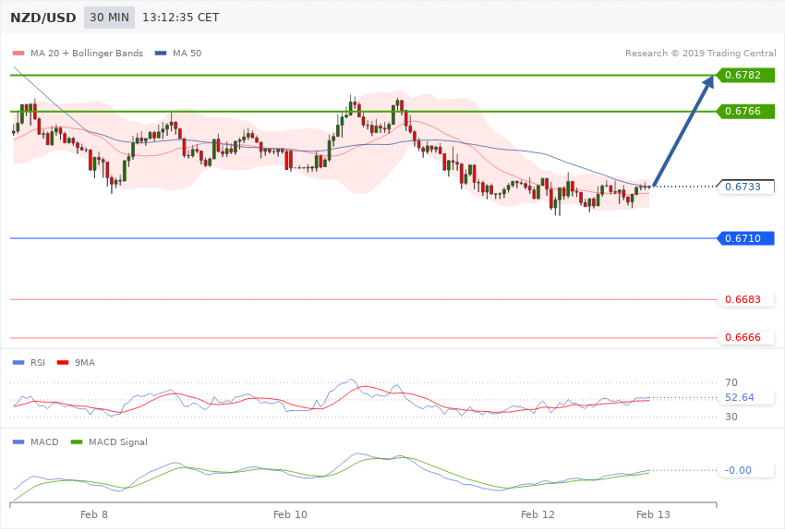This screenshot has height=532, width=785.
Task: Select the 30 MIN timeframe badge
Action: pos(109,18)
